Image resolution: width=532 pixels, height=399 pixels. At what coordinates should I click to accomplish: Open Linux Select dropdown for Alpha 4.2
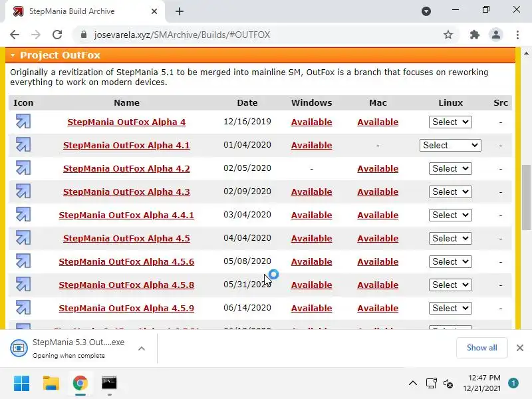[x=450, y=168]
